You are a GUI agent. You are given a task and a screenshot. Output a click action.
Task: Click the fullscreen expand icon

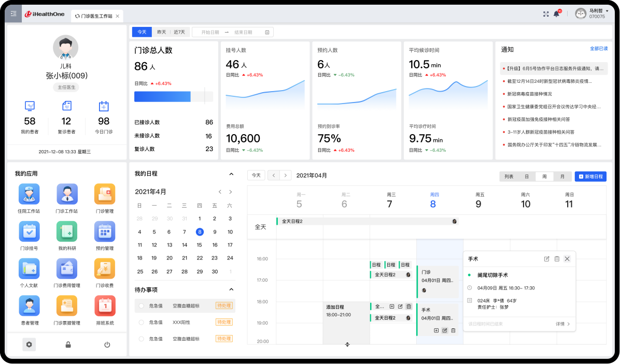click(x=545, y=14)
